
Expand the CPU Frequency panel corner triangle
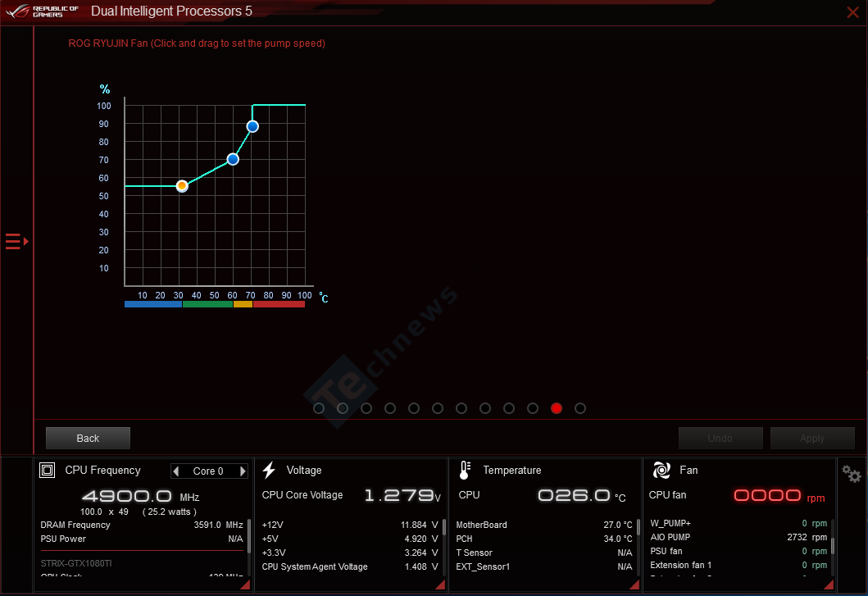coord(245,585)
